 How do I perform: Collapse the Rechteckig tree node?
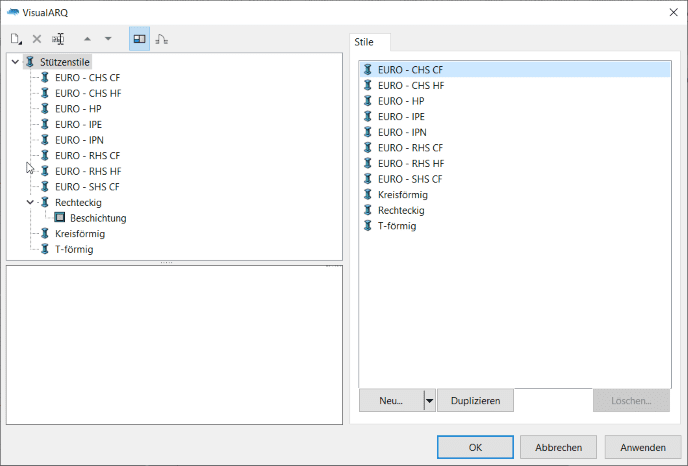(30, 202)
